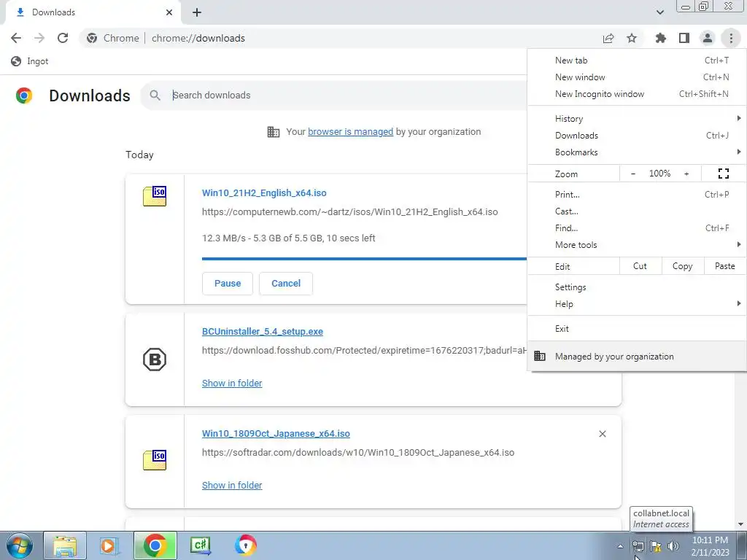Launch Windows Media Player taskbar icon
The height and width of the screenshot is (560, 747).
coord(109,545)
